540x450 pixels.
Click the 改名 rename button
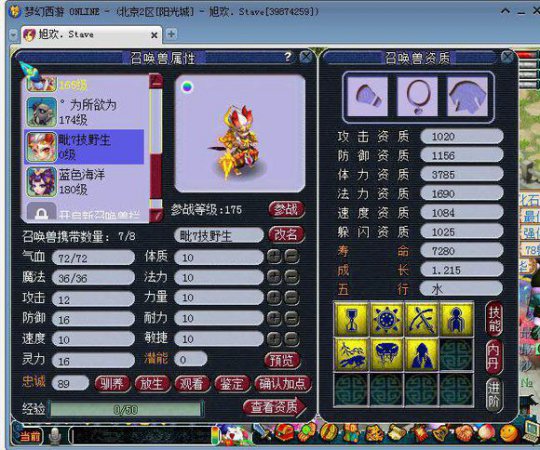coord(286,235)
